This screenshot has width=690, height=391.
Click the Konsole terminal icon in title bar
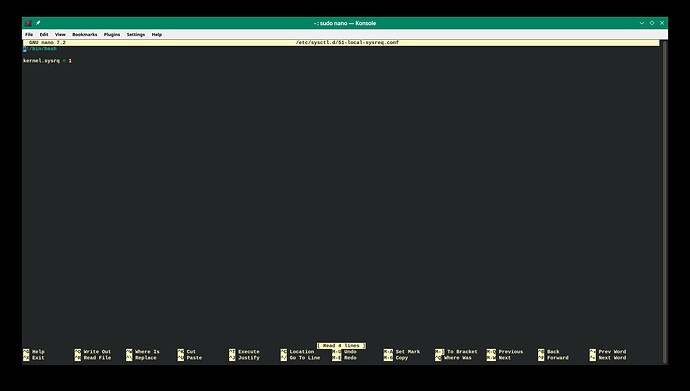[x=28, y=23]
